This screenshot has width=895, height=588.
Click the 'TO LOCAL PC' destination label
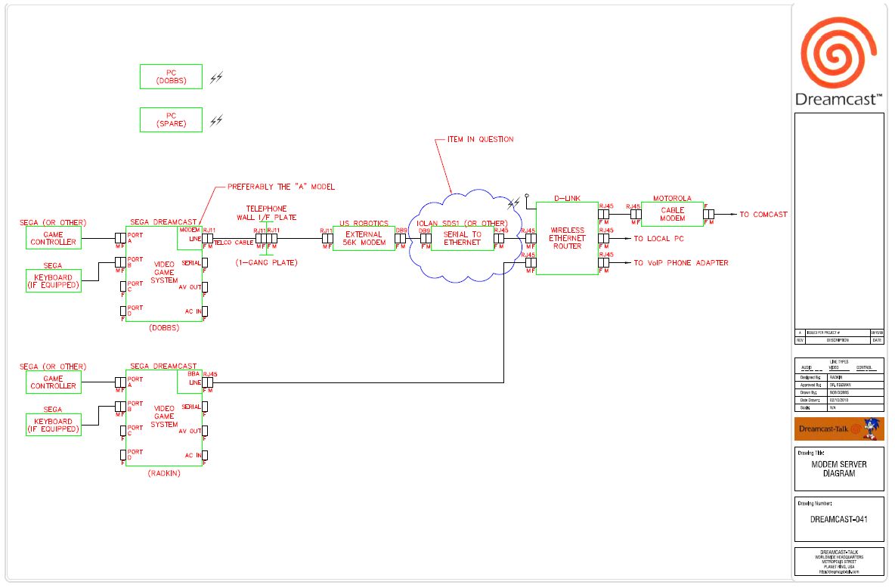pos(658,239)
